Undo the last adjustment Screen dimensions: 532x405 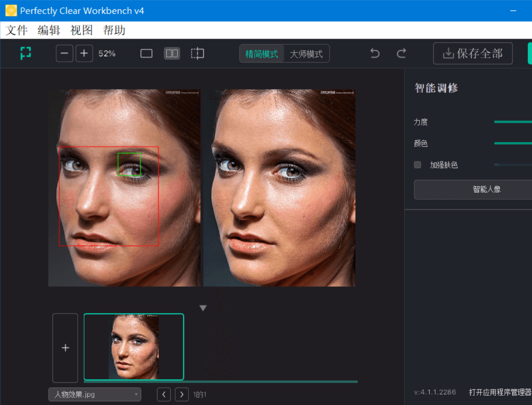tap(375, 53)
